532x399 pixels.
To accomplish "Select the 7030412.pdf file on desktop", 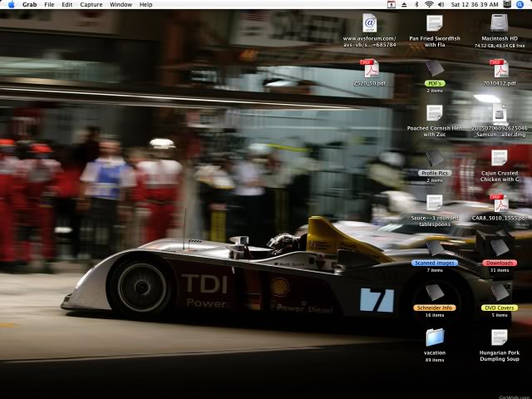I will tap(499, 68).
